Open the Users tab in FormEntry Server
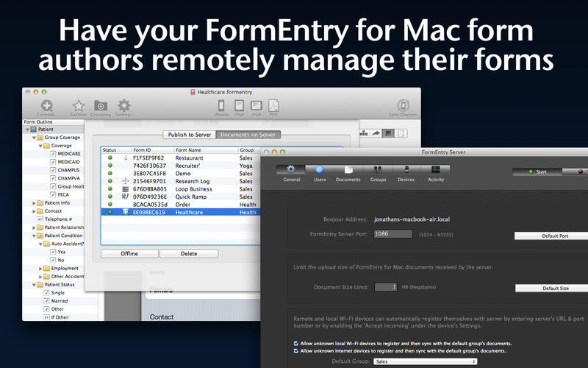The image size is (588, 368). pos(320,169)
